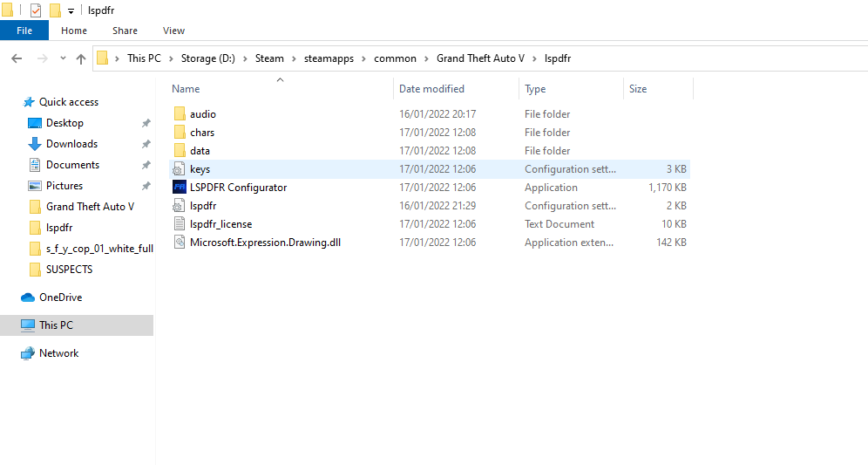Open Grand Theft Auto V sidebar folder
The width and height of the screenshot is (868, 465).
pos(91,207)
